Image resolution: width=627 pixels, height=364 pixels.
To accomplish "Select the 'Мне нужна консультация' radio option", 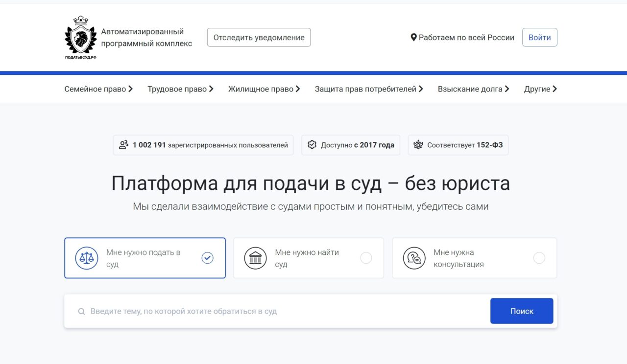I will pos(539,257).
